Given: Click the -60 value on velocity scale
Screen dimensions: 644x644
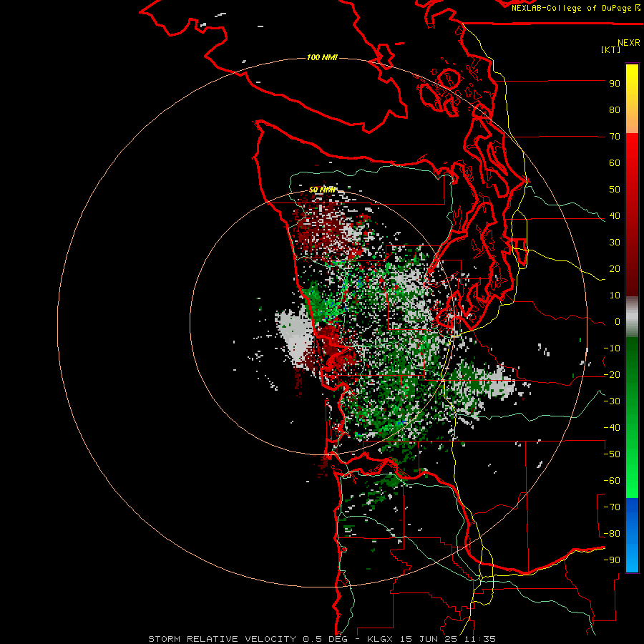Looking at the screenshot, I should (612, 481).
